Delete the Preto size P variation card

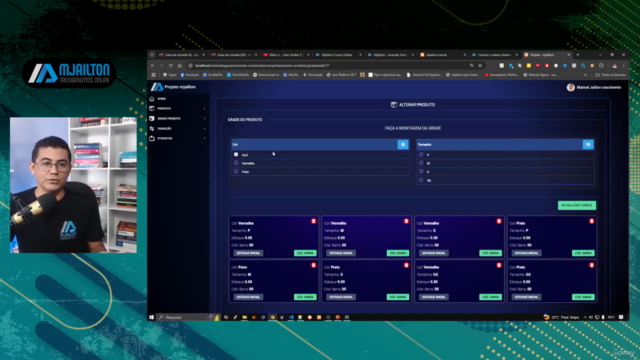tap(591, 221)
